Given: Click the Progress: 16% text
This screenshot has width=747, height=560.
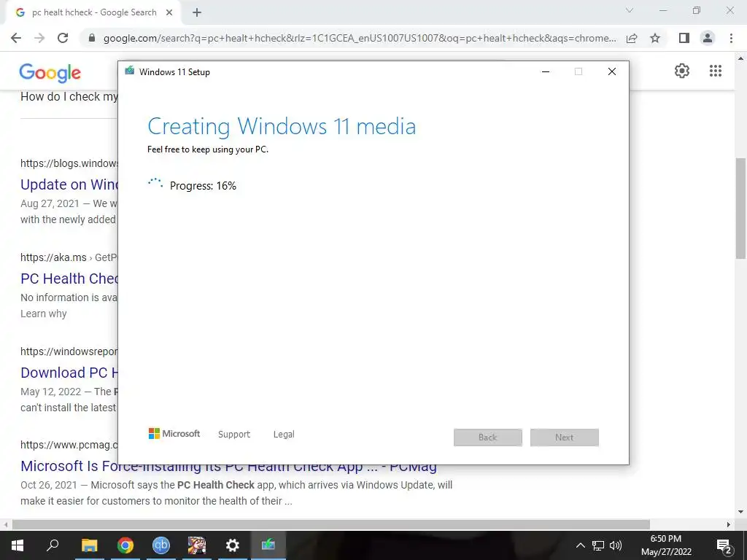Looking at the screenshot, I should click(203, 186).
